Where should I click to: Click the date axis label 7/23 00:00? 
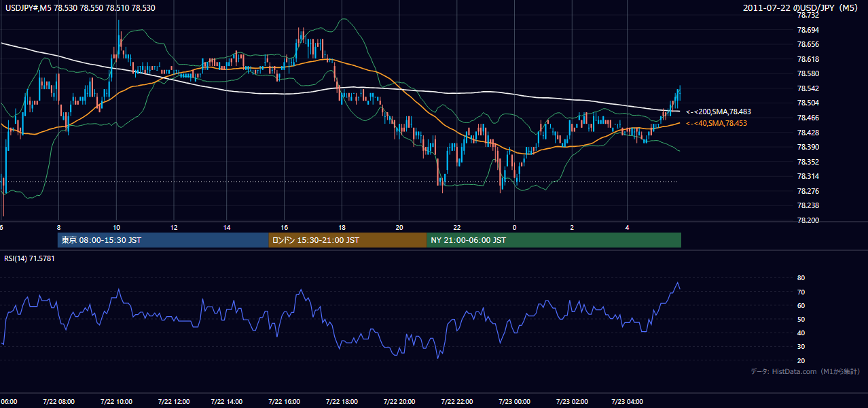[513, 401]
